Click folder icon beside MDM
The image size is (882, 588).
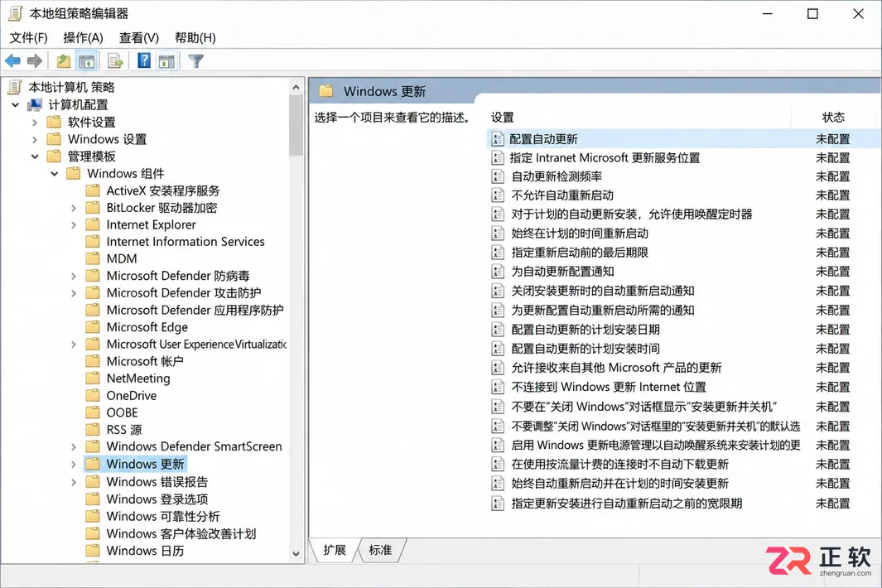click(x=93, y=258)
